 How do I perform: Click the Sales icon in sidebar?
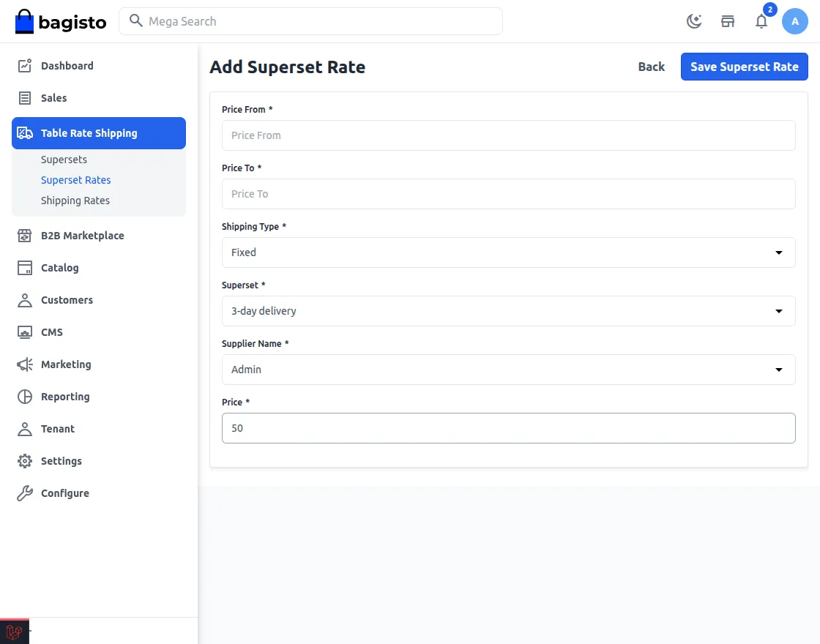tap(23, 97)
